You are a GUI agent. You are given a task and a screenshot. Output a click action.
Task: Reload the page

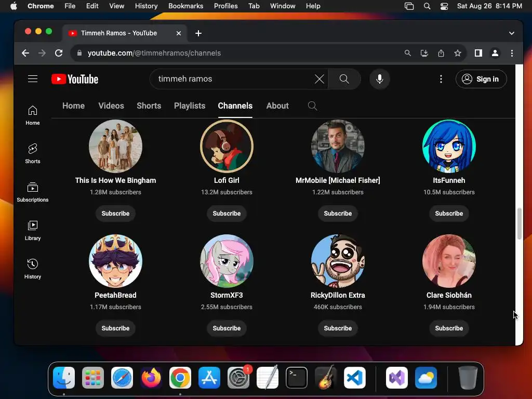pyautogui.click(x=59, y=53)
